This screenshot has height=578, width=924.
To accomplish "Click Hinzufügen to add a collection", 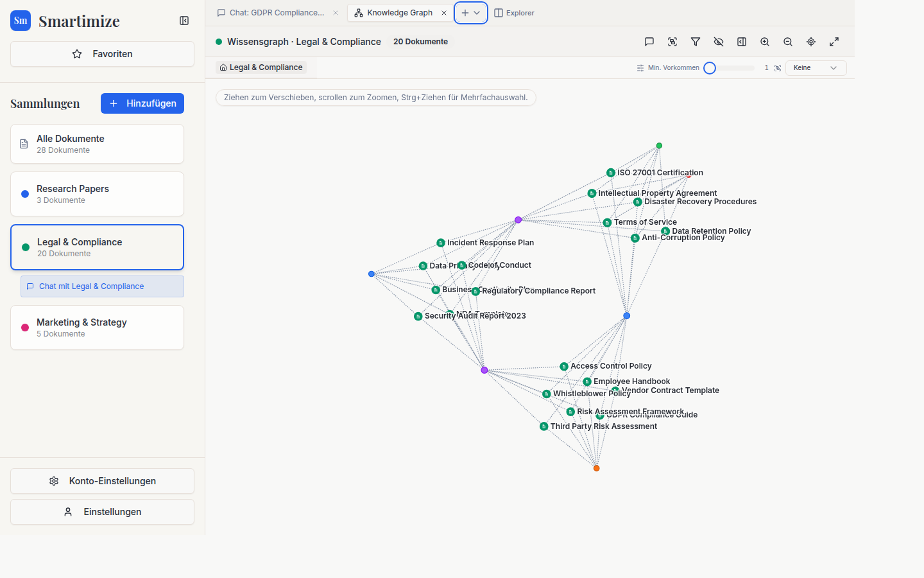I will 142,103.
